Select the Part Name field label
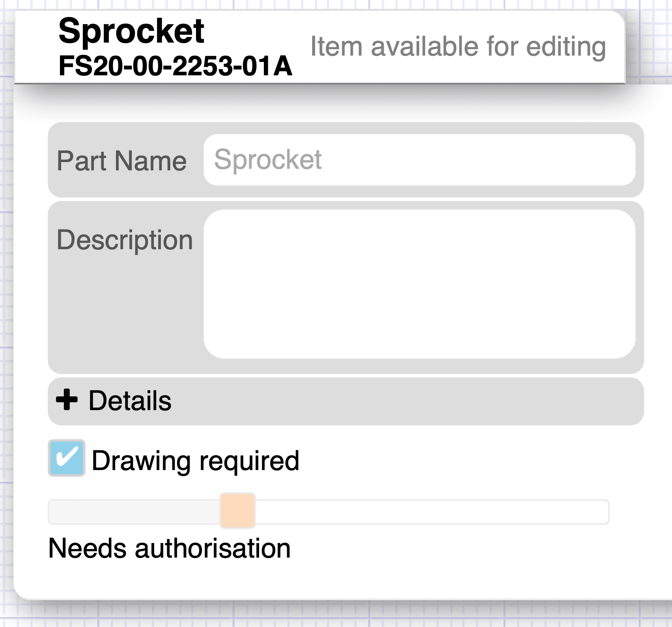This screenshot has width=672, height=627. point(122,161)
